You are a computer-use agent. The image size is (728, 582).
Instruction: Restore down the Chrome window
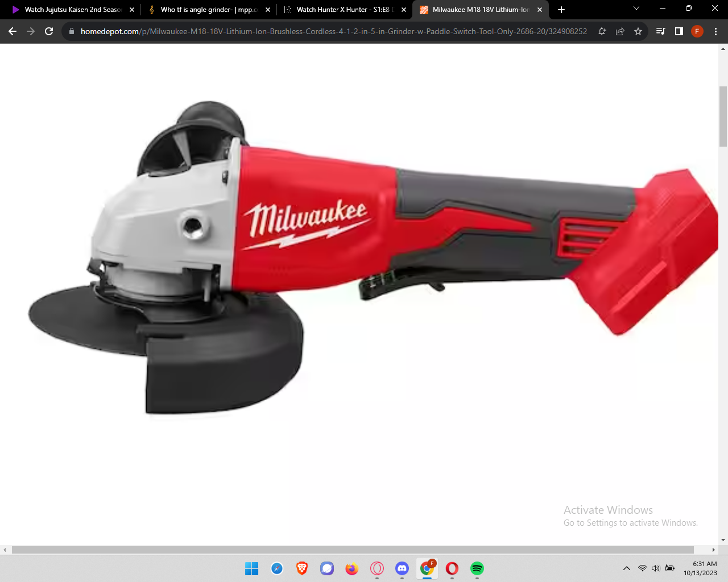click(x=689, y=9)
